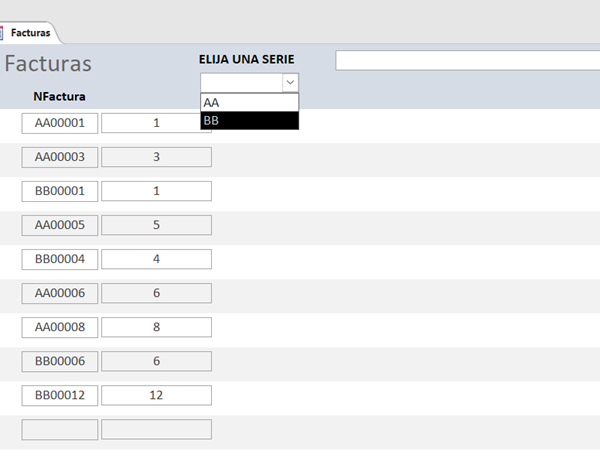Viewport: 600px width, 458px height.
Task: Click the number field showing 8
Action: (x=156, y=327)
